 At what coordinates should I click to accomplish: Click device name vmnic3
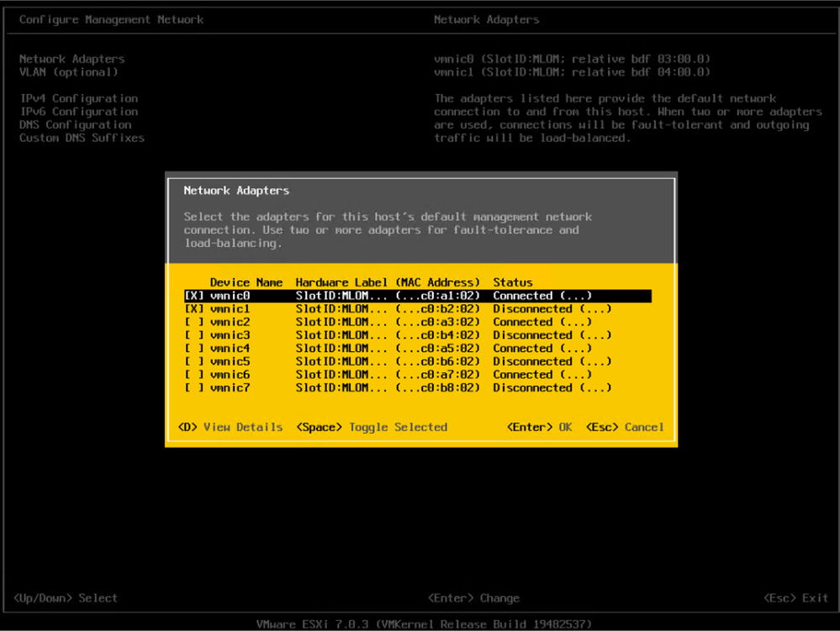(230, 335)
